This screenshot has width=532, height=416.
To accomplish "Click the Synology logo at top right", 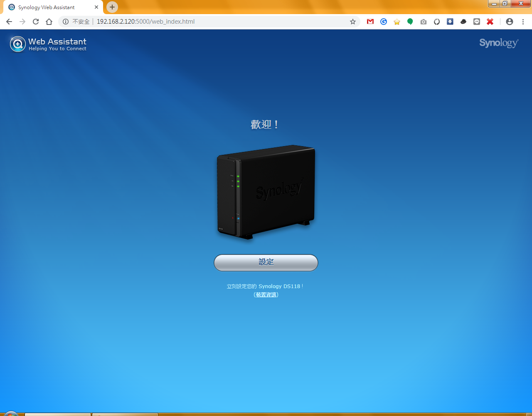I will point(499,43).
